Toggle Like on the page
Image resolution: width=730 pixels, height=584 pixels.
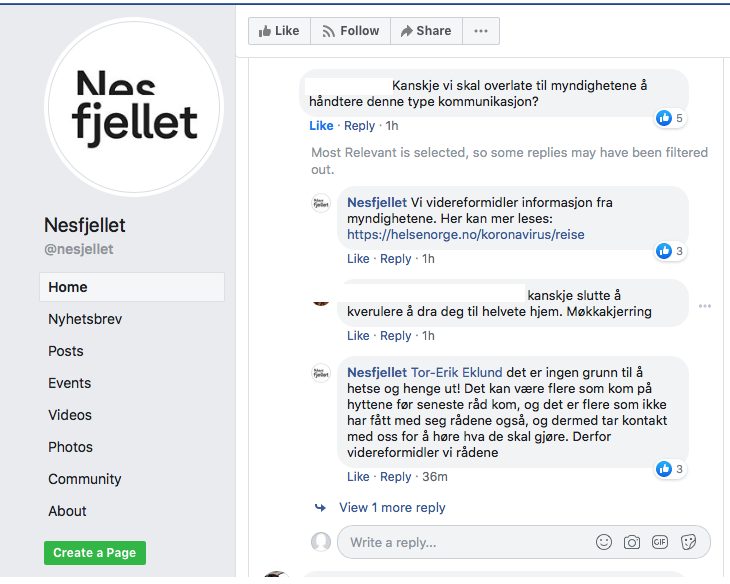[279, 31]
